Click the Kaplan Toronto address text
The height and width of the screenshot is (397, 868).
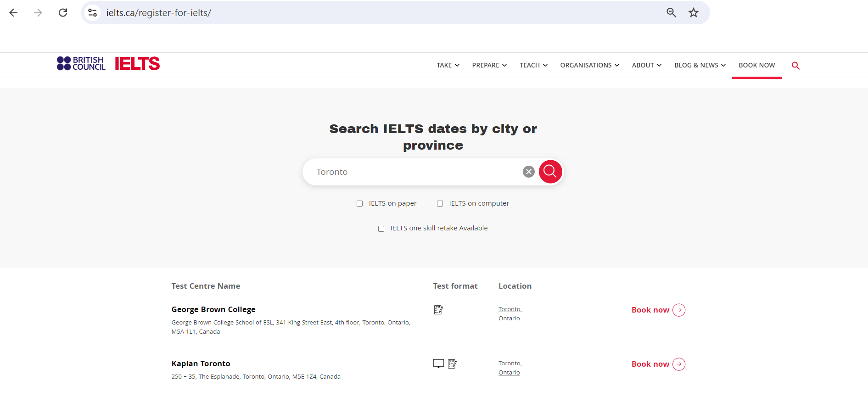(256, 377)
